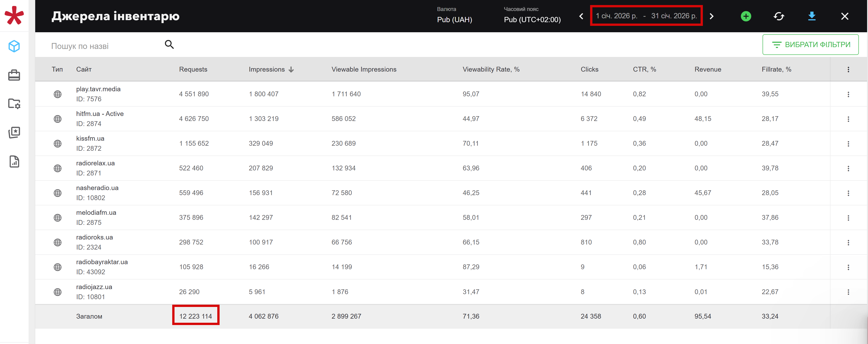Go to previous date range arrow
The height and width of the screenshot is (344, 868).
pyautogui.click(x=581, y=16)
